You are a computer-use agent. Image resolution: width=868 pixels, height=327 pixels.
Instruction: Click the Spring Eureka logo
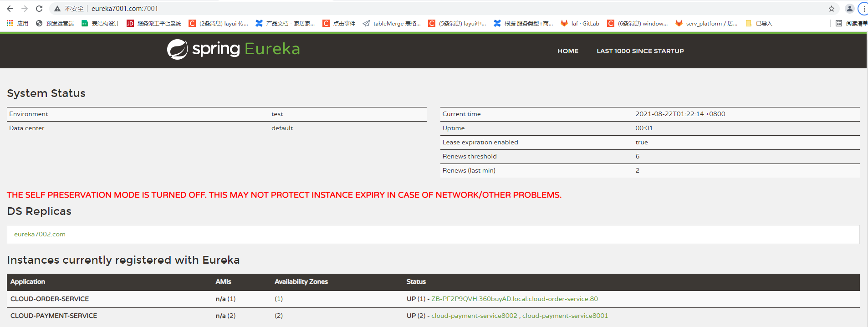[x=233, y=49]
